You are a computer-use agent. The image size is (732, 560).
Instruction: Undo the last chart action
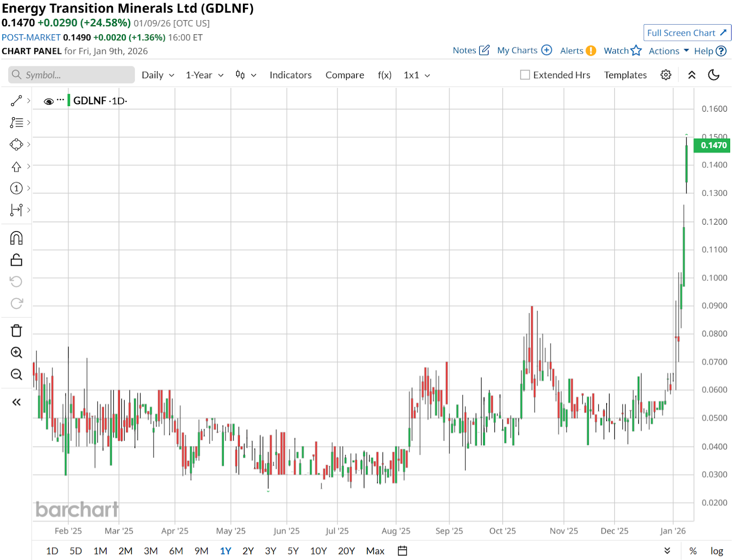click(16, 281)
